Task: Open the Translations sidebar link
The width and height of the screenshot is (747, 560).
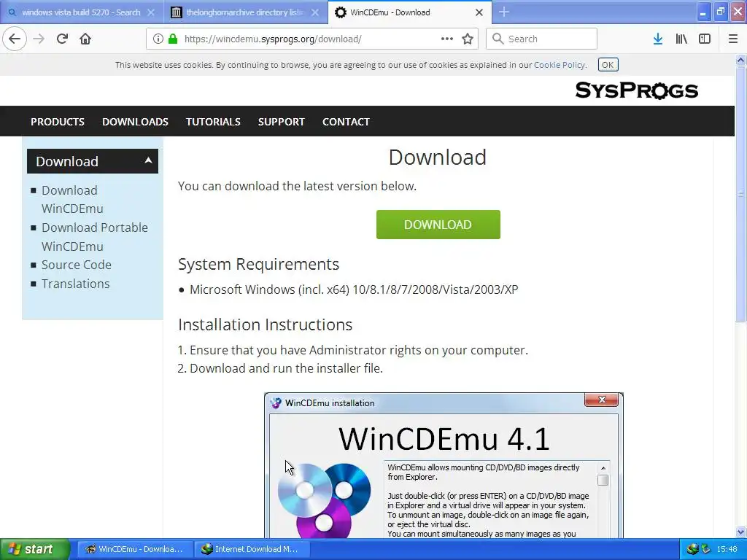Action: point(75,284)
